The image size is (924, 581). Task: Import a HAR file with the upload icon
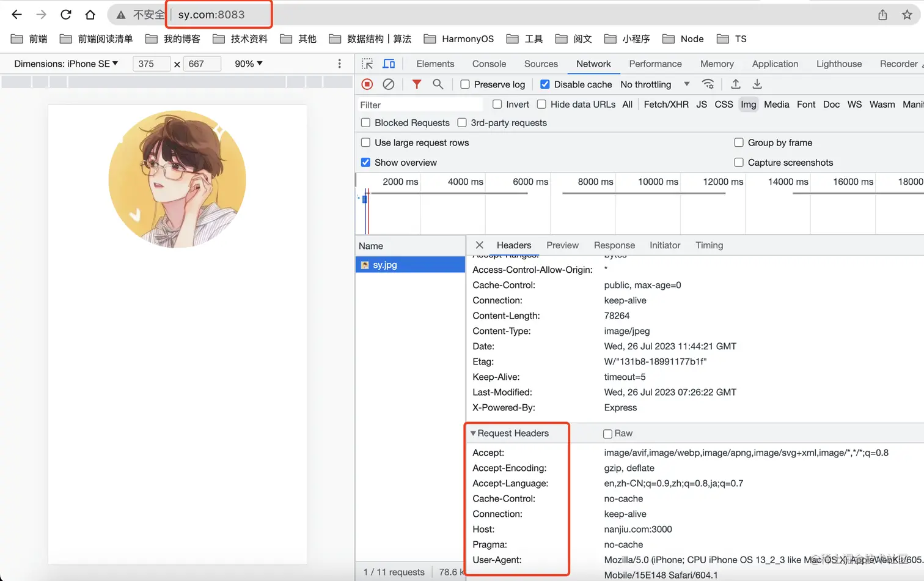pos(736,84)
